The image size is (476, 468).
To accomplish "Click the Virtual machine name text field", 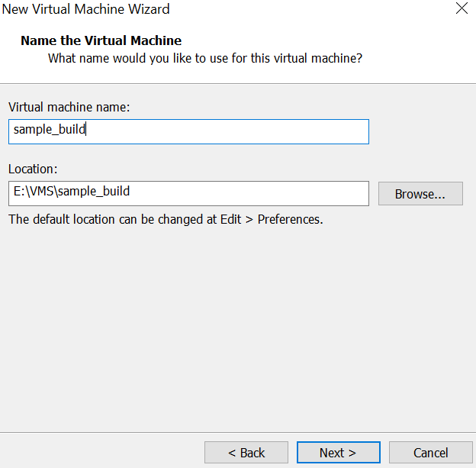I will (229, 131).
